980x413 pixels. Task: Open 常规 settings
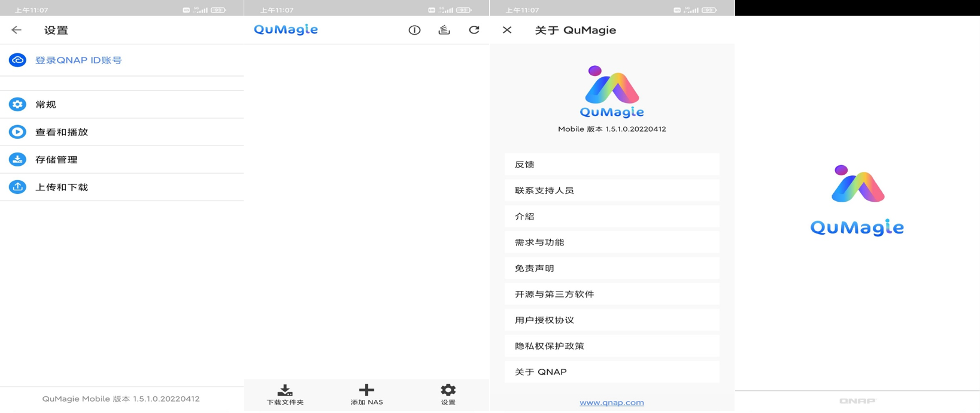(122, 104)
